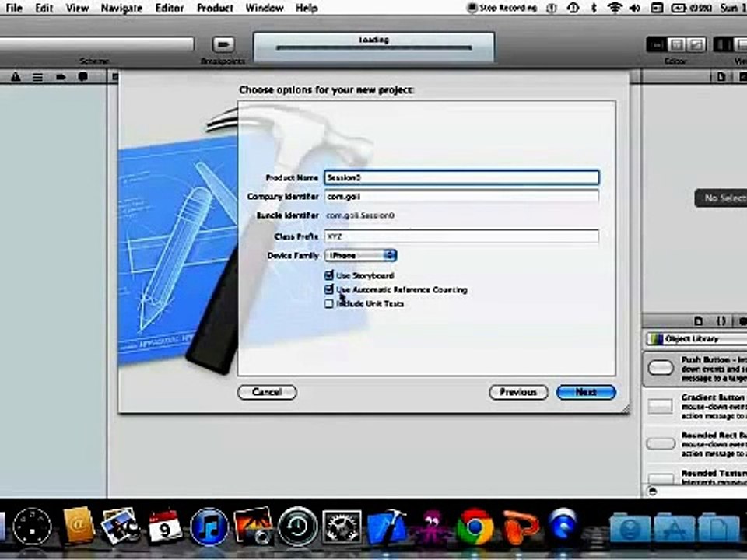The width and height of the screenshot is (747, 560).
Task: Open the Navigate menu
Action: click(121, 8)
